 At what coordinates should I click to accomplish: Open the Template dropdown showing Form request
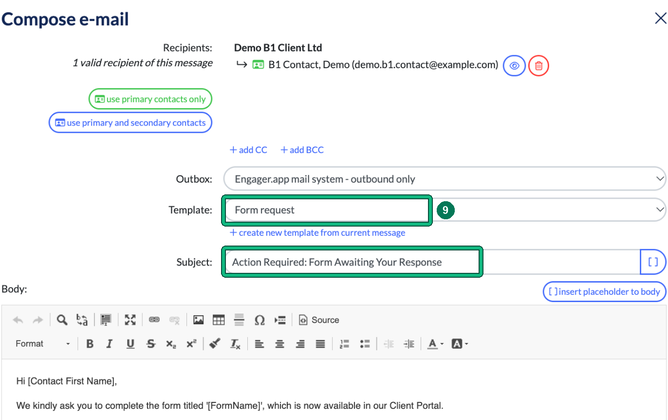(444, 210)
